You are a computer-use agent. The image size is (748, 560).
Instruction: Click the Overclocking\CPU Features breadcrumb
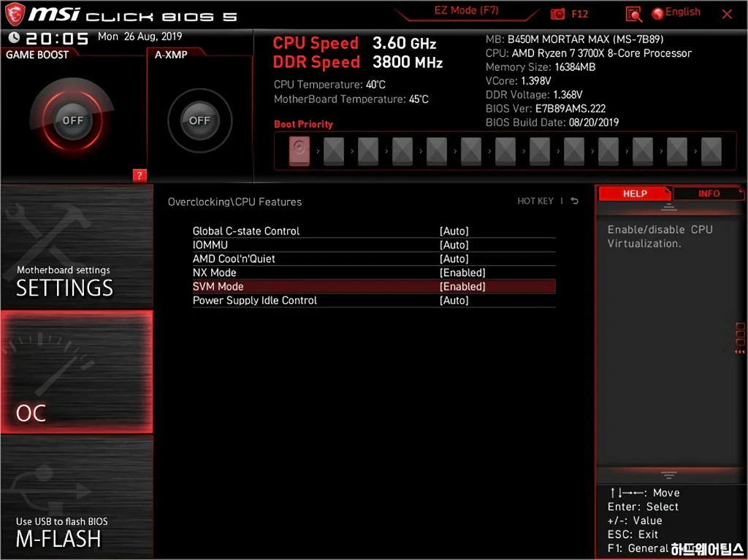pos(234,202)
